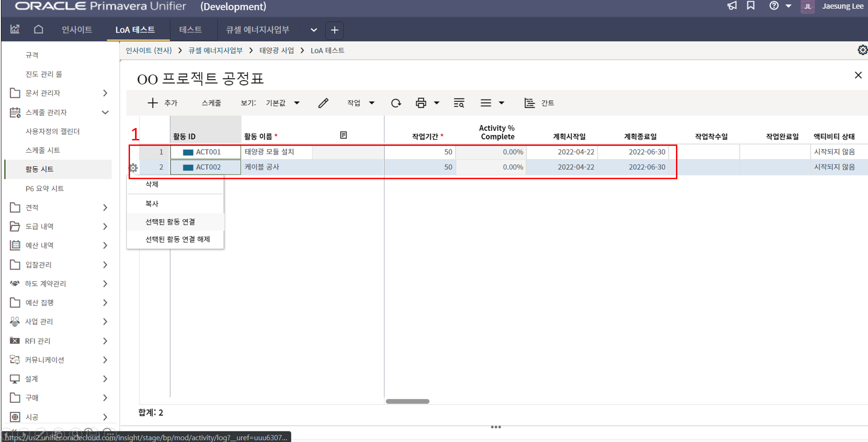Collapse the 스케줄 관리자 sidebar section
This screenshot has width=868, height=442.
coord(105,113)
